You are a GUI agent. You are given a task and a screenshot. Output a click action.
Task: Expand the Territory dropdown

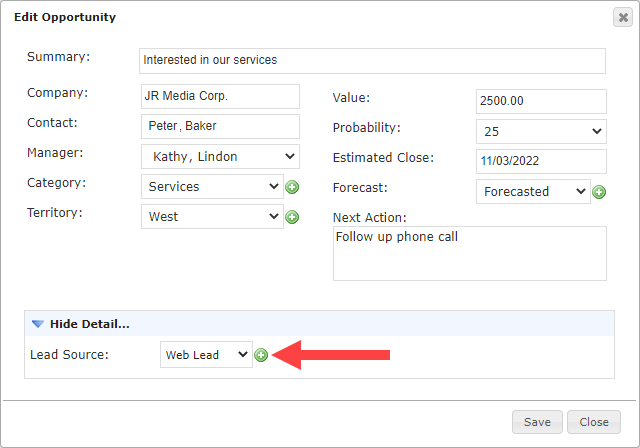213,216
